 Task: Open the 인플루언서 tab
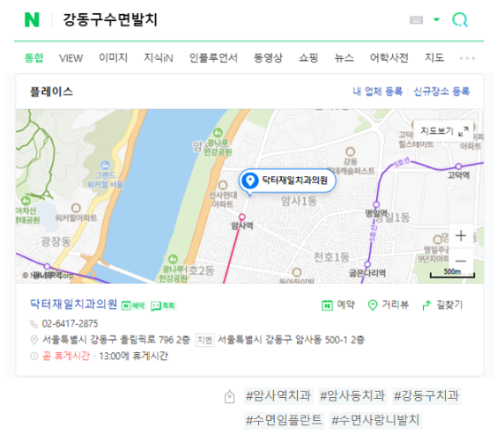click(213, 58)
